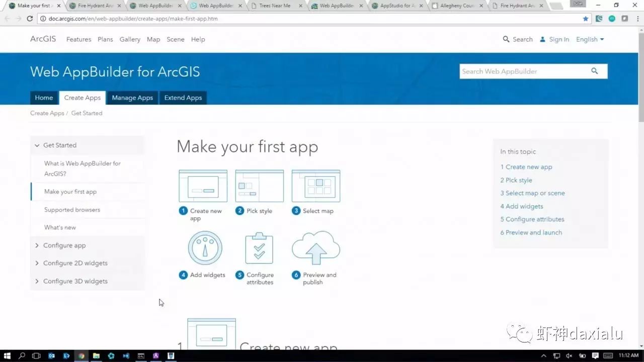Jump to 4 Add widgets topic
Image resolution: width=644 pixels, height=362 pixels.
[x=522, y=206]
